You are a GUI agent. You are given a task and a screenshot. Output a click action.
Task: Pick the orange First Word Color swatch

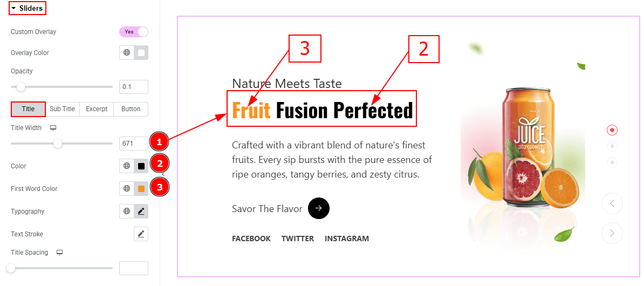point(141,189)
